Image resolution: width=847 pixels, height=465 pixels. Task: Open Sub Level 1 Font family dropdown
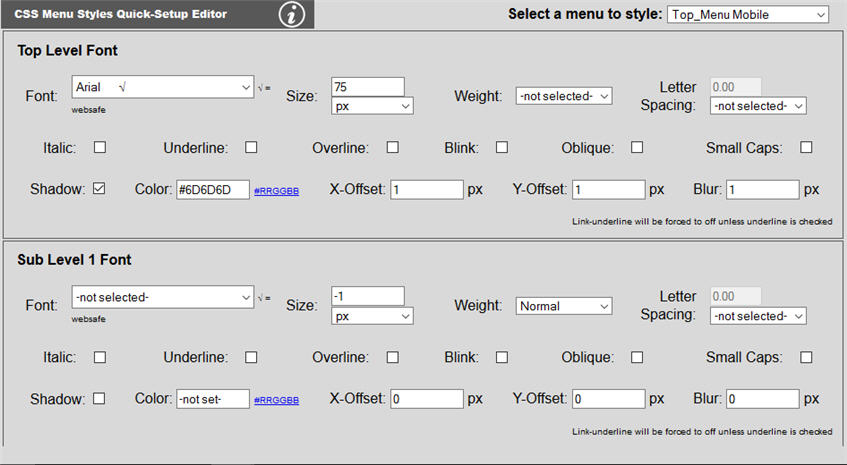[x=163, y=297]
